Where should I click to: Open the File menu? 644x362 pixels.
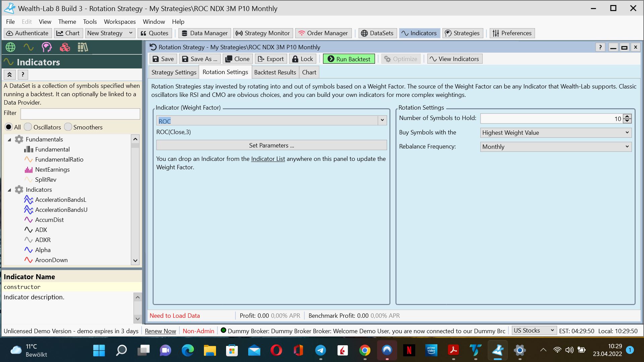(x=10, y=22)
